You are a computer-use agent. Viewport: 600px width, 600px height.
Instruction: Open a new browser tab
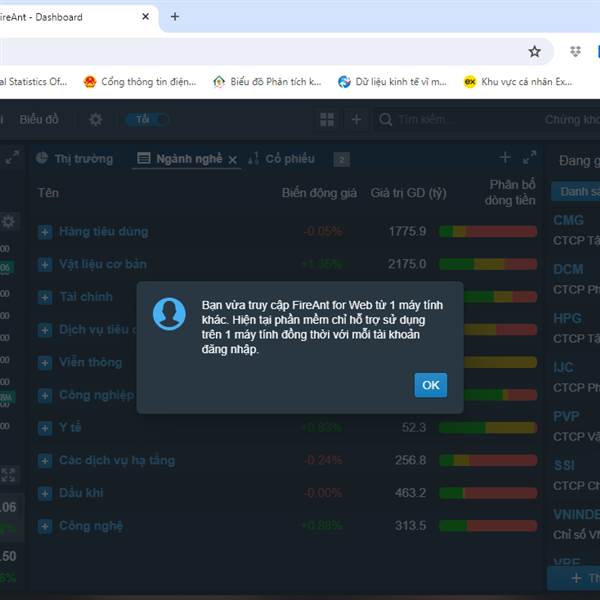(x=175, y=16)
